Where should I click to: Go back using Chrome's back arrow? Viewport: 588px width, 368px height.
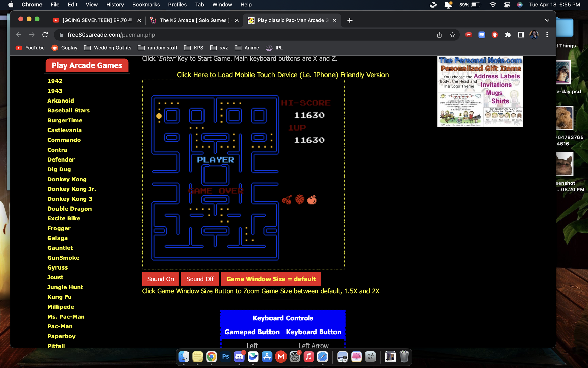point(19,35)
